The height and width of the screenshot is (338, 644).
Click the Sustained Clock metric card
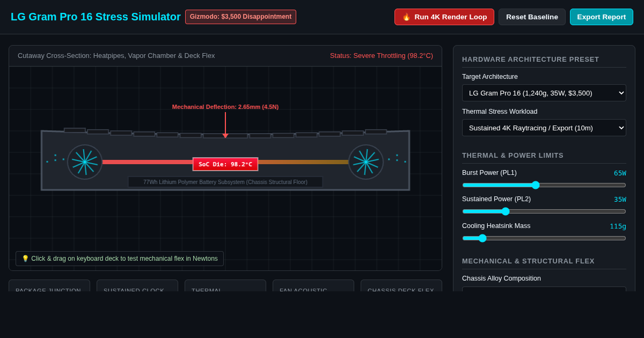(137, 285)
